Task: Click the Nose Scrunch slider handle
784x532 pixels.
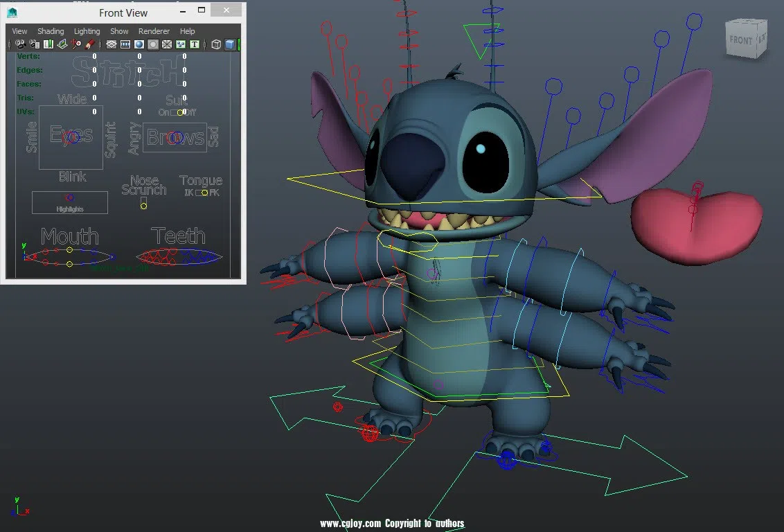Action: pyautogui.click(x=143, y=205)
